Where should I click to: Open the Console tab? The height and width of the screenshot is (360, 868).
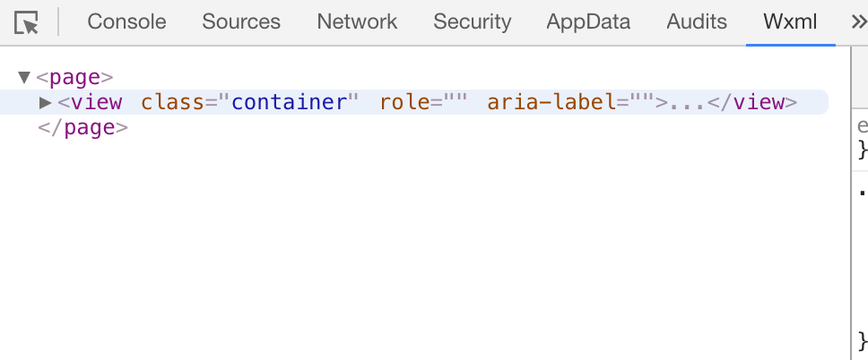click(x=126, y=22)
